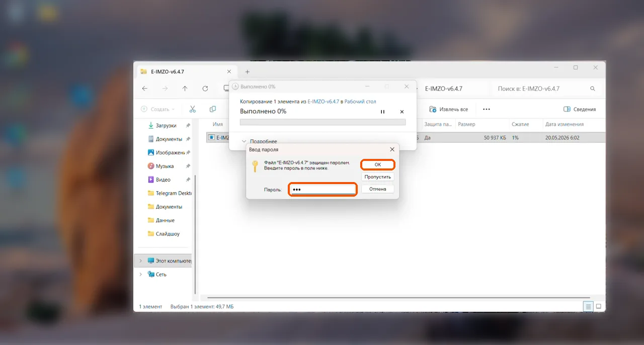The height and width of the screenshot is (345, 644).
Task: Switch to large thumbnails view icon
Action: point(599,306)
